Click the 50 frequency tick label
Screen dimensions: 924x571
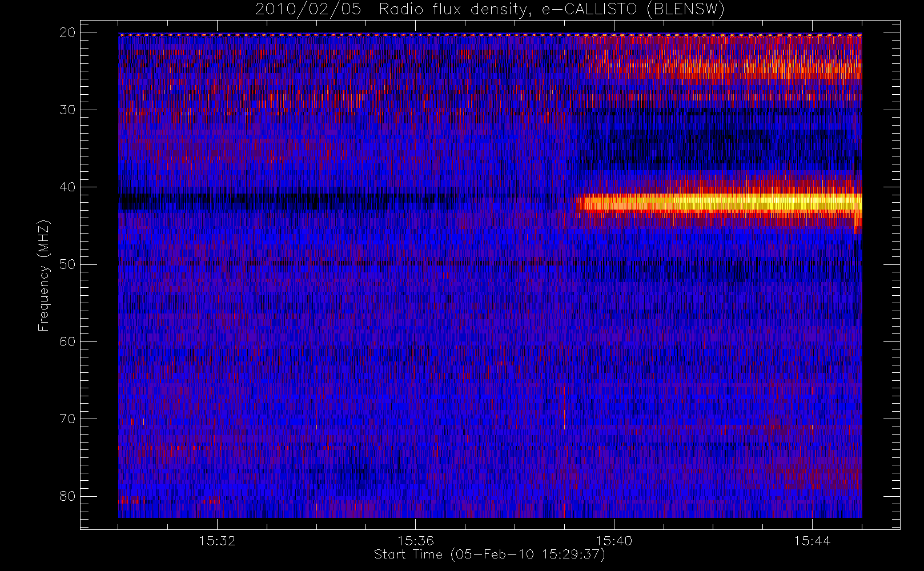tap(67, 264)
